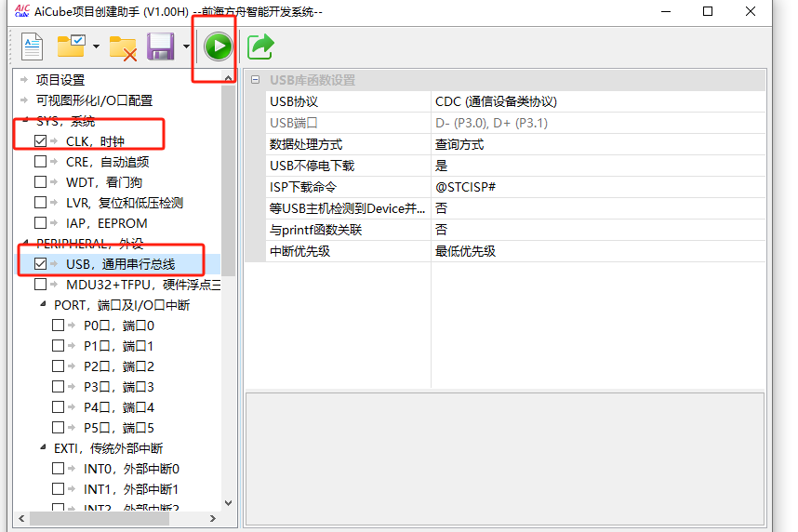Screen dimensions: 798x532
Task: Collapse the USB库函数设置 property group
Action: [x=256, y=80]
